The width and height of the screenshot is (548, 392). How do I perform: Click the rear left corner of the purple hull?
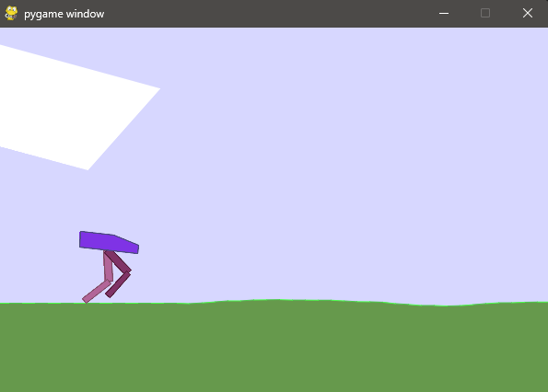(x=81, y=233)
